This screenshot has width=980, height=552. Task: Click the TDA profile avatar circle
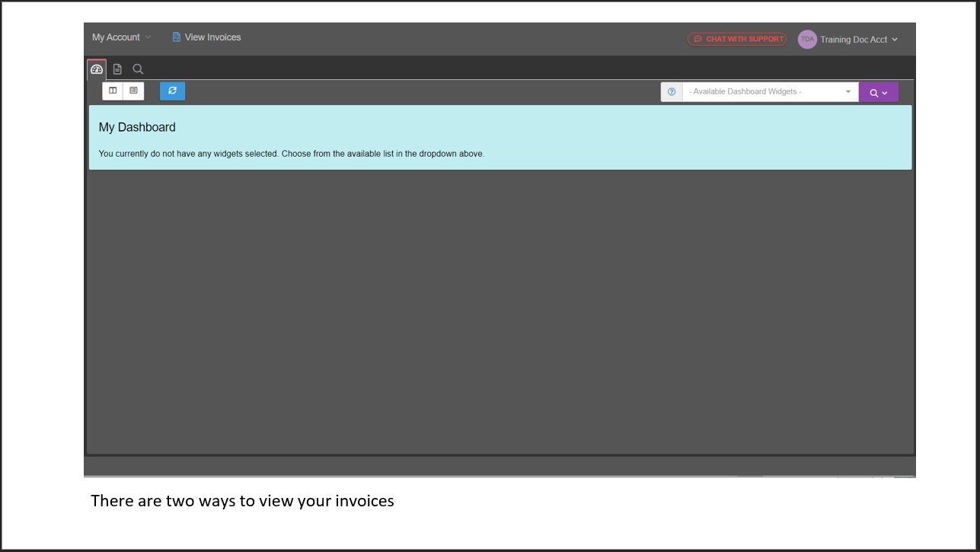(x=807, y=40)
